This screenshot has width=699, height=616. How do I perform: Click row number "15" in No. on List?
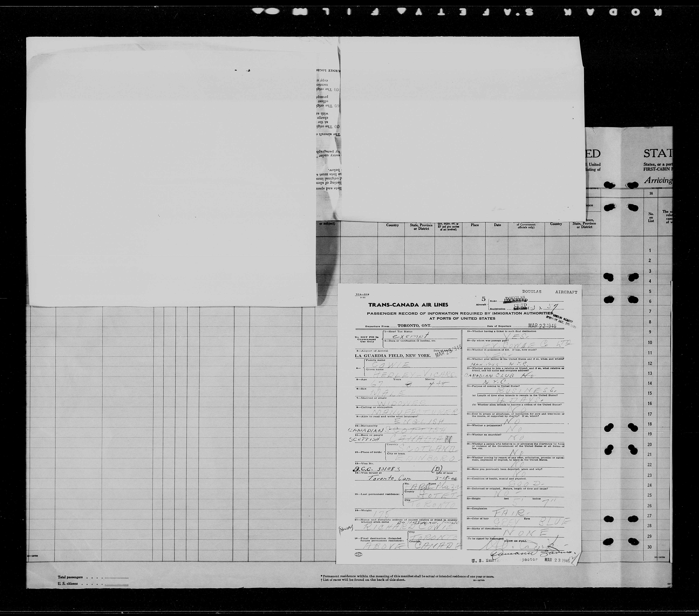point(650,393)
